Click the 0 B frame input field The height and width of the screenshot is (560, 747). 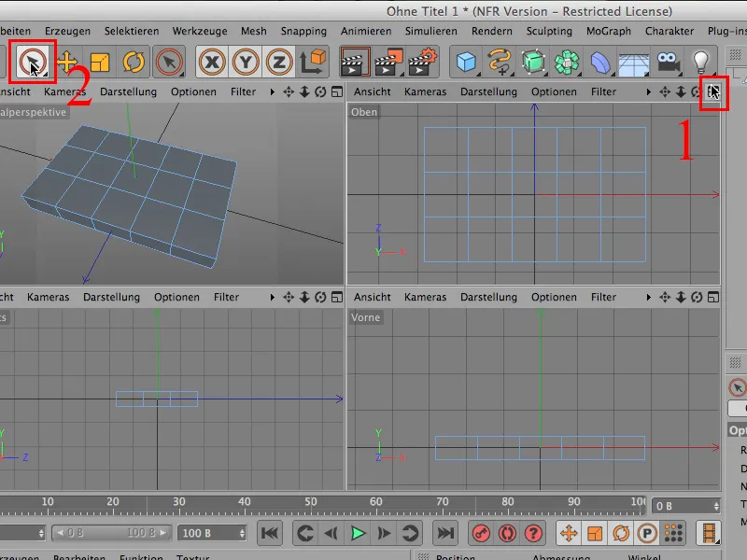coord(686,505)
